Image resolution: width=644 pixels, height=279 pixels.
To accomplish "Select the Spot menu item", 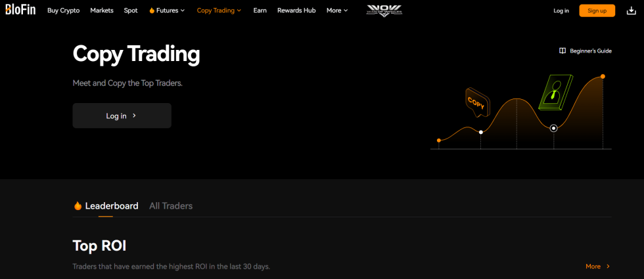I will 131,11.
